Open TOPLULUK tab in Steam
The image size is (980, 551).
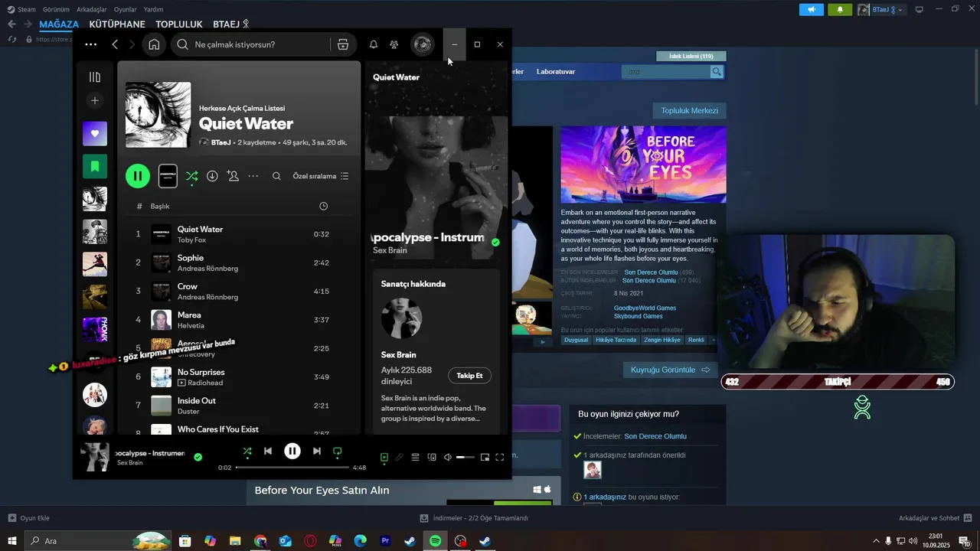click(179, 24)
